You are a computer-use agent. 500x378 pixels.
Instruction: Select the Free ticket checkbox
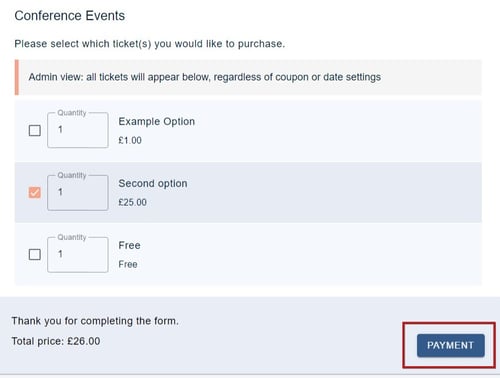click(35, 254)
